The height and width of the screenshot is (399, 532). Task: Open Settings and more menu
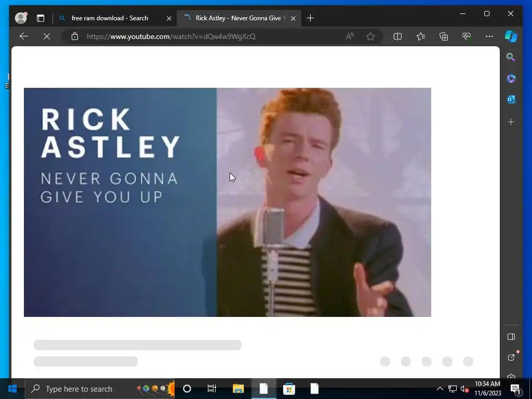coord(489,36)
